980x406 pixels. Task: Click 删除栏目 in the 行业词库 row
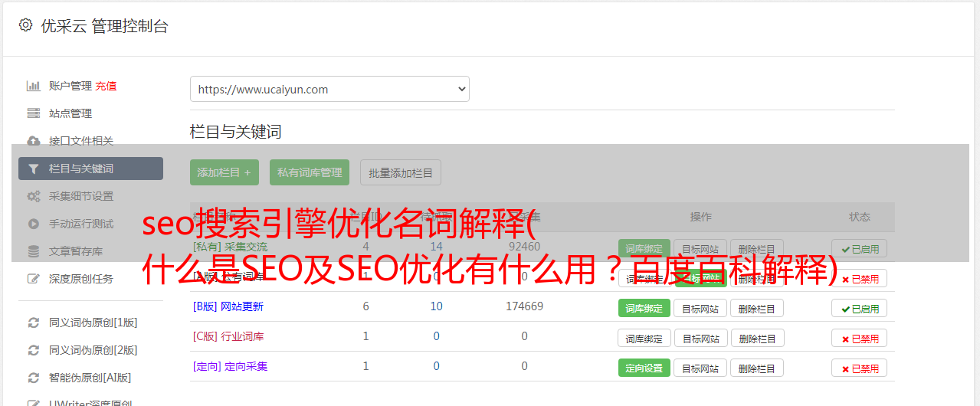[x=757, y=339]
